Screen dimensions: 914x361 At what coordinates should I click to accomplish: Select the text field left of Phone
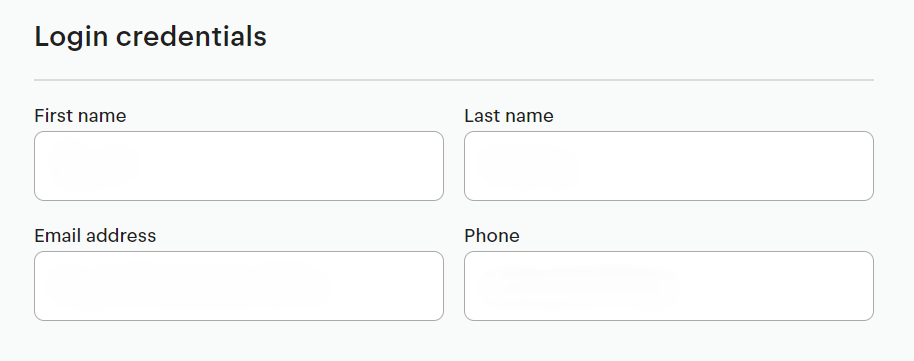point(239,286)
